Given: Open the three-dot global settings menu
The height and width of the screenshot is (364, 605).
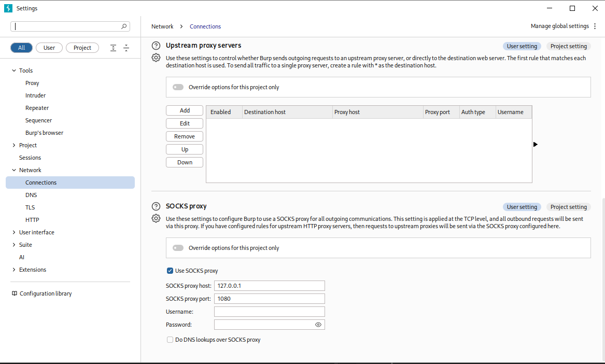Looking at the screenshot, I should [x=595, y=26].
